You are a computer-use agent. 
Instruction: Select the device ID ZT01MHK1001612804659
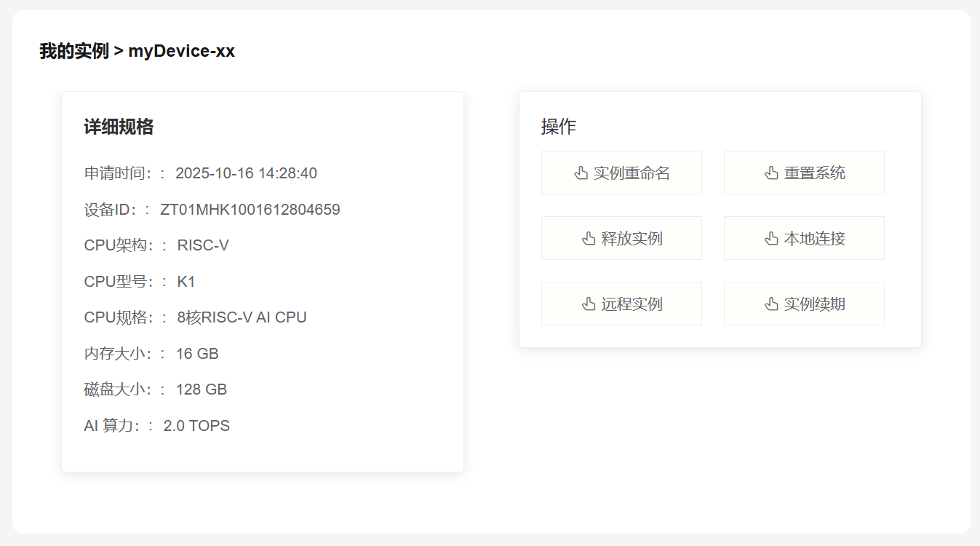coord(250,210)
